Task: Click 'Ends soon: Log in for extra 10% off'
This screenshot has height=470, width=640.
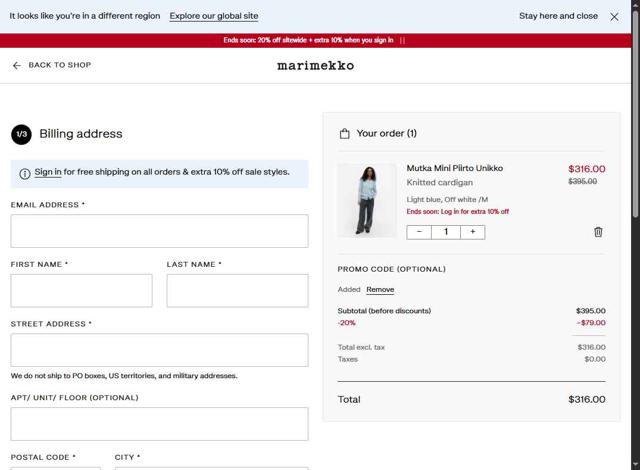Action: pyautogui.click(x=458, y=211)
